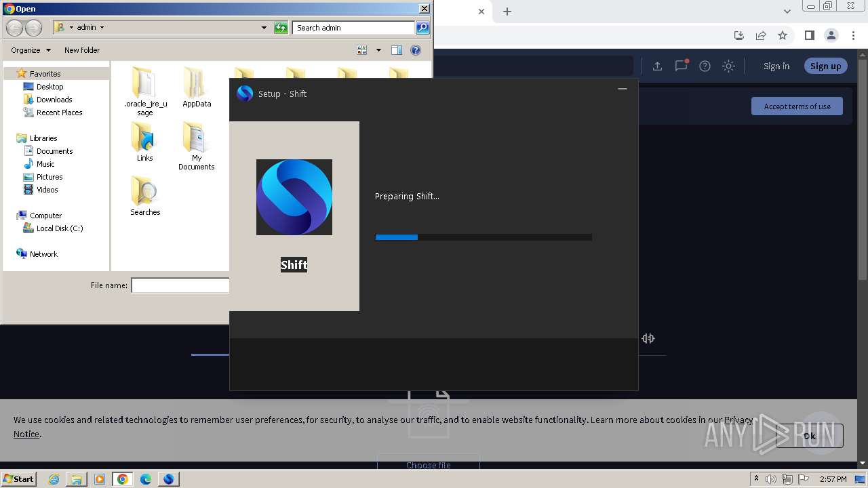Open Windows Explorer from taskbar
868x488 pixels.
point(77,479)
